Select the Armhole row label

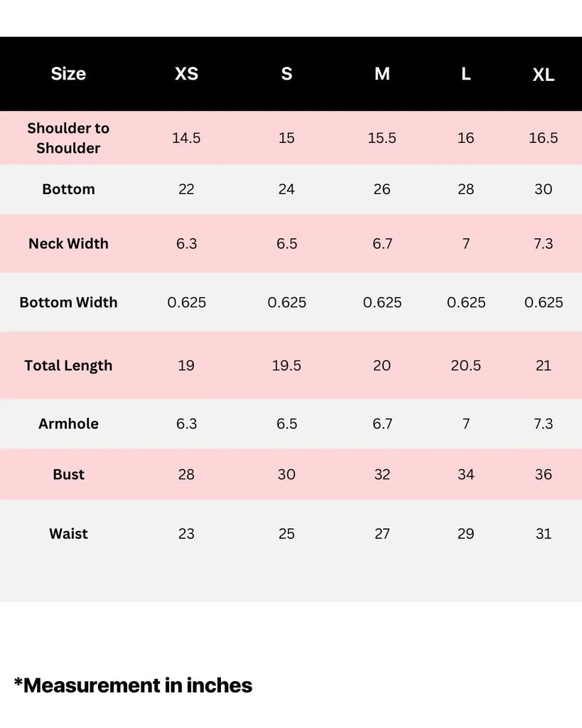[68, 424]
